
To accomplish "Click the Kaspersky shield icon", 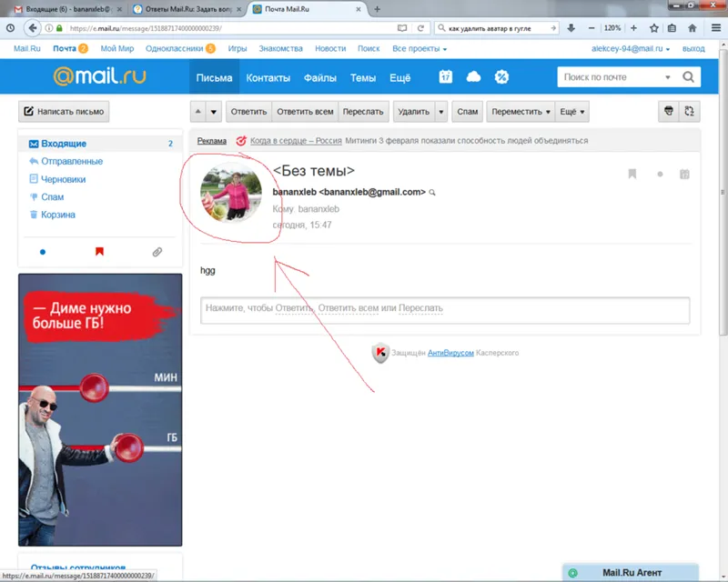I will click(x=380, y=353).
